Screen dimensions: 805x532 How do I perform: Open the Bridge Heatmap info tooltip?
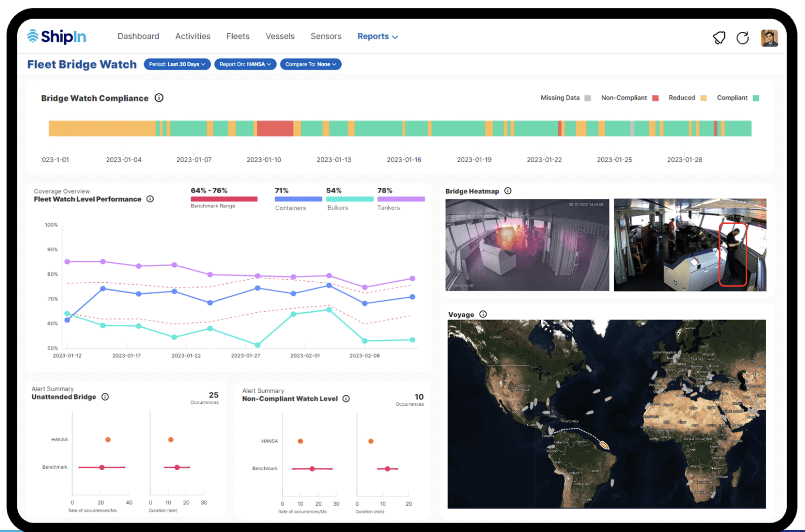tap(507, 191)
